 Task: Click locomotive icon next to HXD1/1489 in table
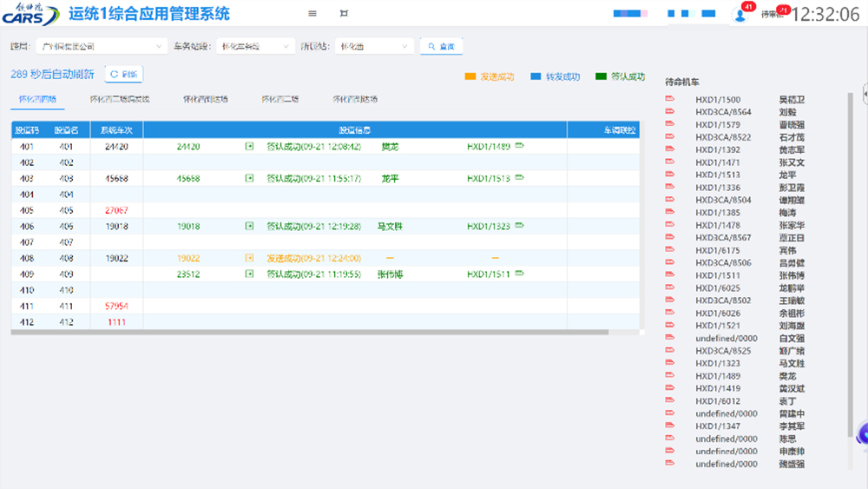coord(520,147)
